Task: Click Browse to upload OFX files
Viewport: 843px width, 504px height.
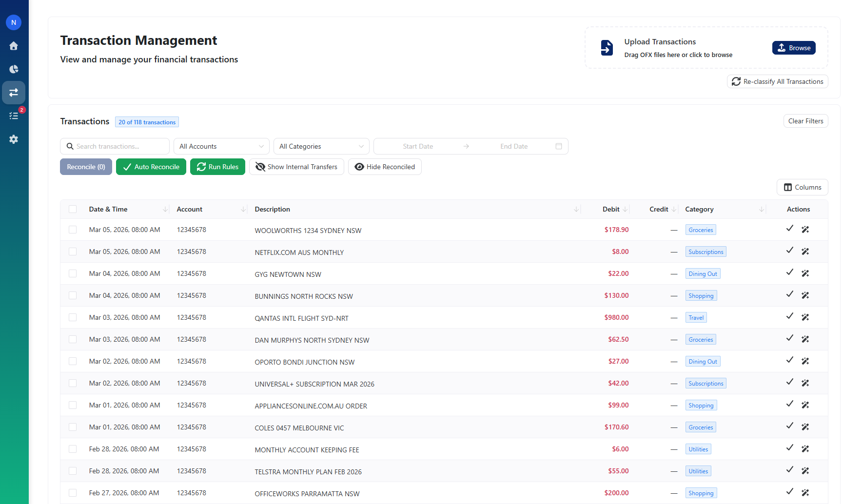Action: 794,47
